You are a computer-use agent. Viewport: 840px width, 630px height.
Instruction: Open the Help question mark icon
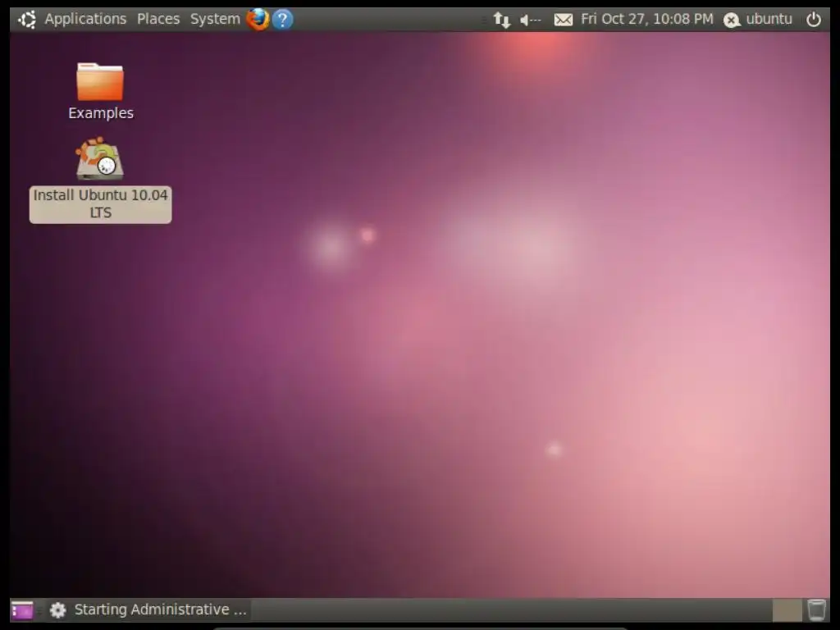click(282, 20)
